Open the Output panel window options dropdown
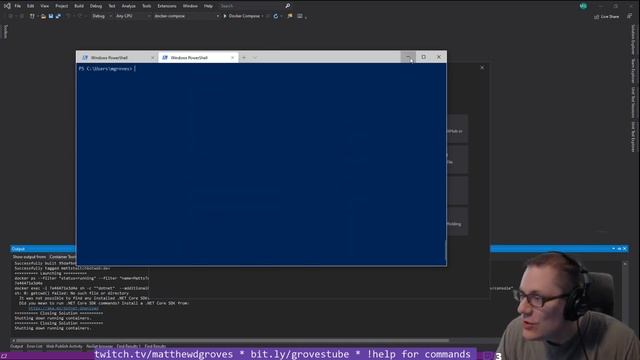This screenshot has height=360, width=640. pyautogui.click(x=613, y=249)
